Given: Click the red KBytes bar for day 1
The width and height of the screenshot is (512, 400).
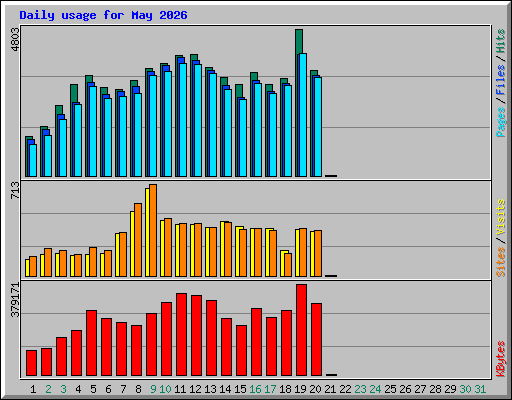Looking at the screenshot, I should (x=31, y=363).
